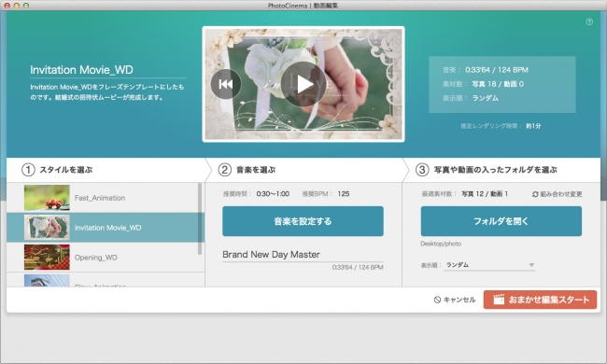The width and height of the screenshot is (607, 364).
Task: Open the 表示順 ランダム dropdown
Action: tap(489, 265)
